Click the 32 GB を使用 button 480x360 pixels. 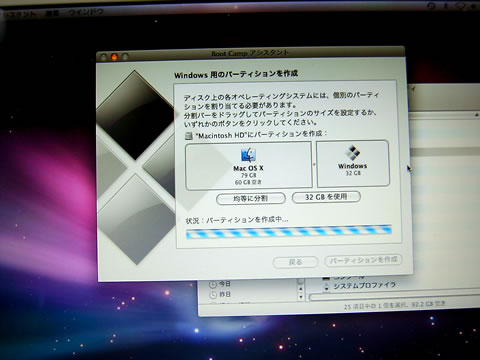coord(326,197)
